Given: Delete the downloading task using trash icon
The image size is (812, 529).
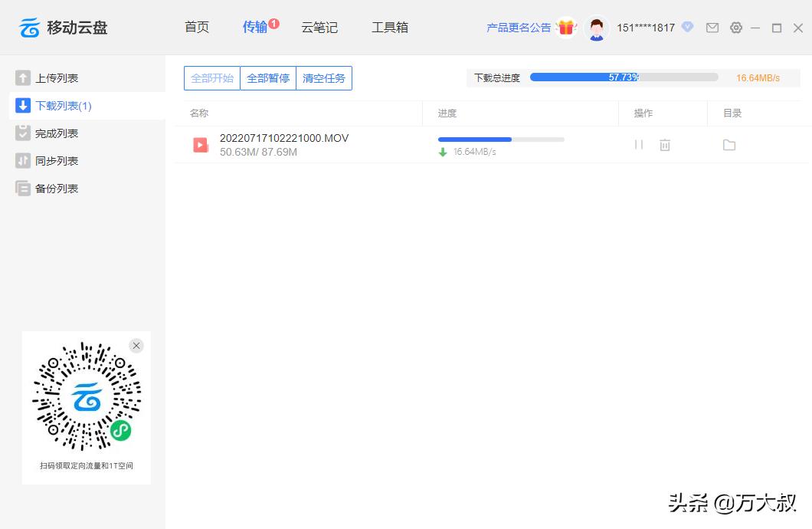Looking at the screenshot, I should click(665, 144).
